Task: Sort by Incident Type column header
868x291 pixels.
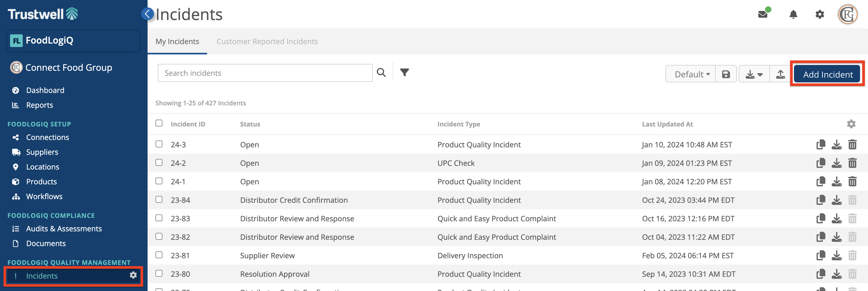Action: click(459, 124)
